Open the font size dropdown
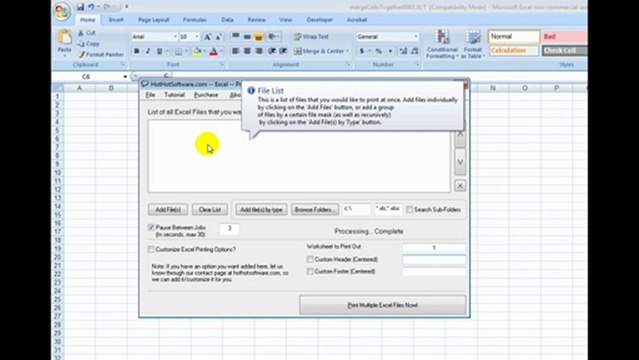This screenshot has width=639, height=360. point(196,37)
